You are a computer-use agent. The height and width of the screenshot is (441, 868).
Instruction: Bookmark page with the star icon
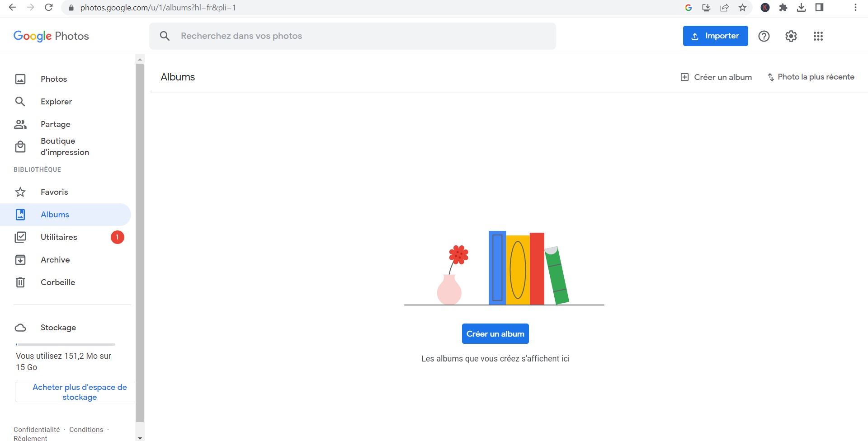(x=742, y=8)
